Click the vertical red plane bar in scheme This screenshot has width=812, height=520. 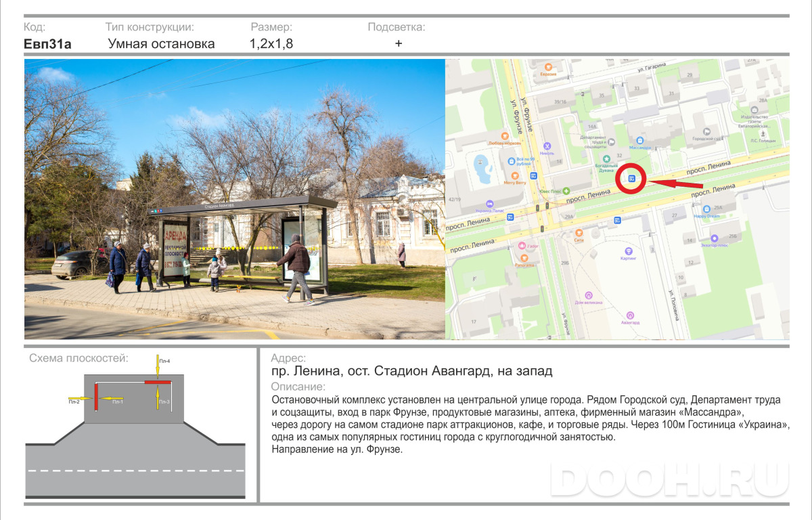pyautogui.click(x=96, y=396)
